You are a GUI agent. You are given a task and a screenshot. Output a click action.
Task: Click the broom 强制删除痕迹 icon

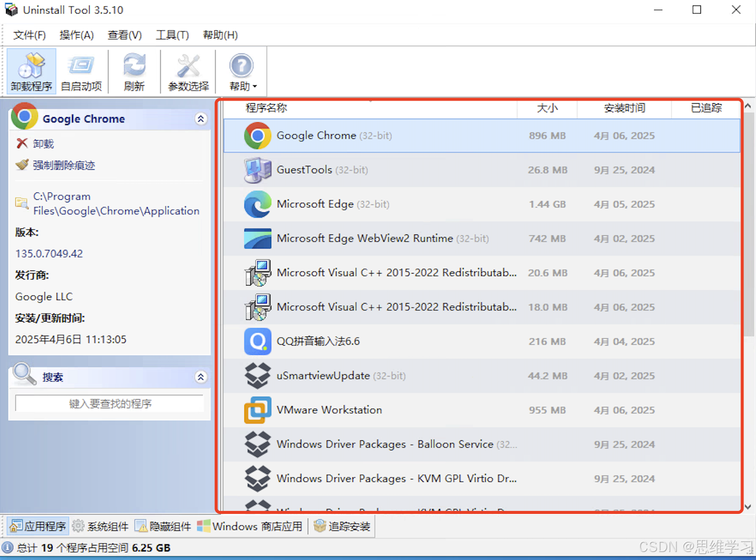22,165
